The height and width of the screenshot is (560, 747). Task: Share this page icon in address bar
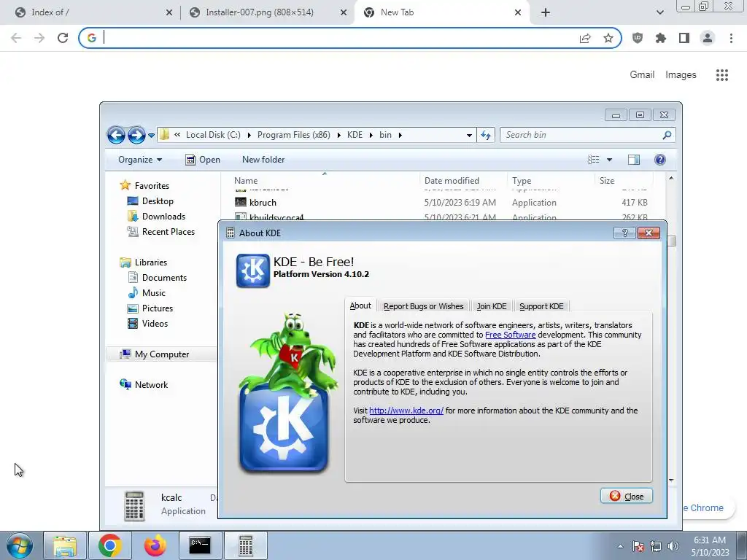585,38
